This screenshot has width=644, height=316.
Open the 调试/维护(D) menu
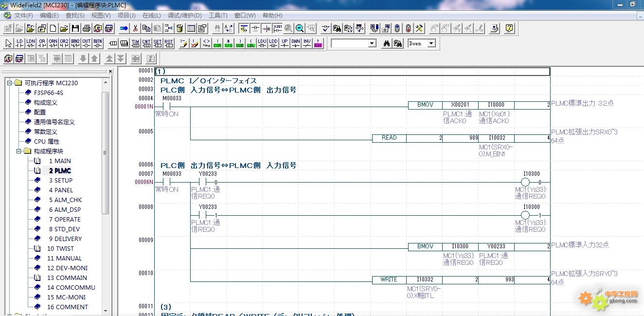click(184, 15)
